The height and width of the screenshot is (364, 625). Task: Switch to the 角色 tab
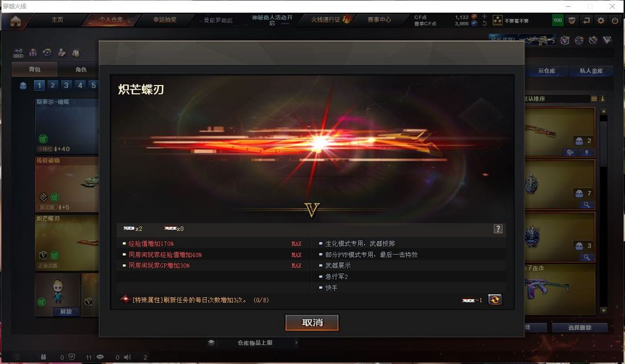coord(81,69)
